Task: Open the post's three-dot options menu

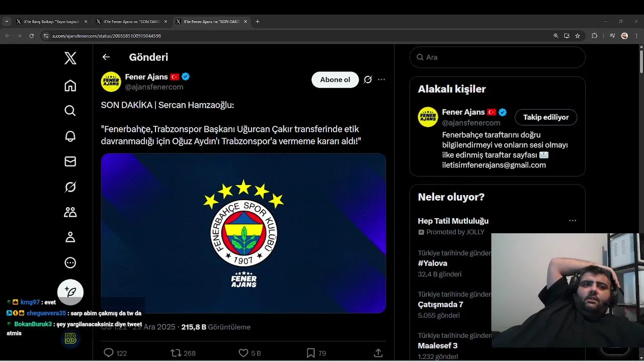Action: click(x=381, y=79)
